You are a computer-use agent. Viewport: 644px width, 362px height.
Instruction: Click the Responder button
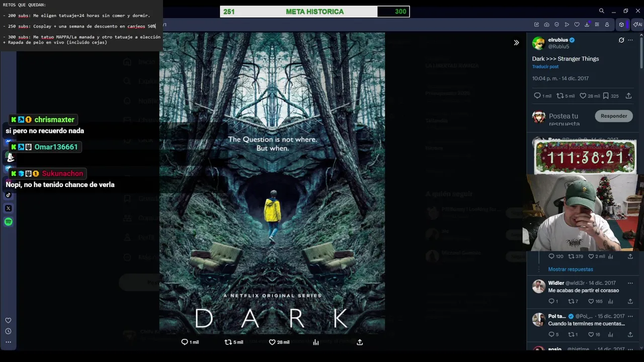click(614, 116)
